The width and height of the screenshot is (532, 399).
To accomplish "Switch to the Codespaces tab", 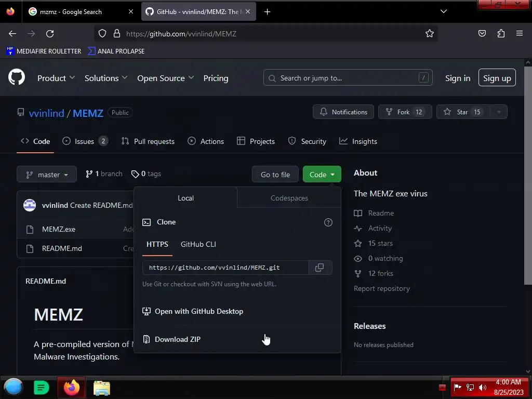I will (289, 198).
